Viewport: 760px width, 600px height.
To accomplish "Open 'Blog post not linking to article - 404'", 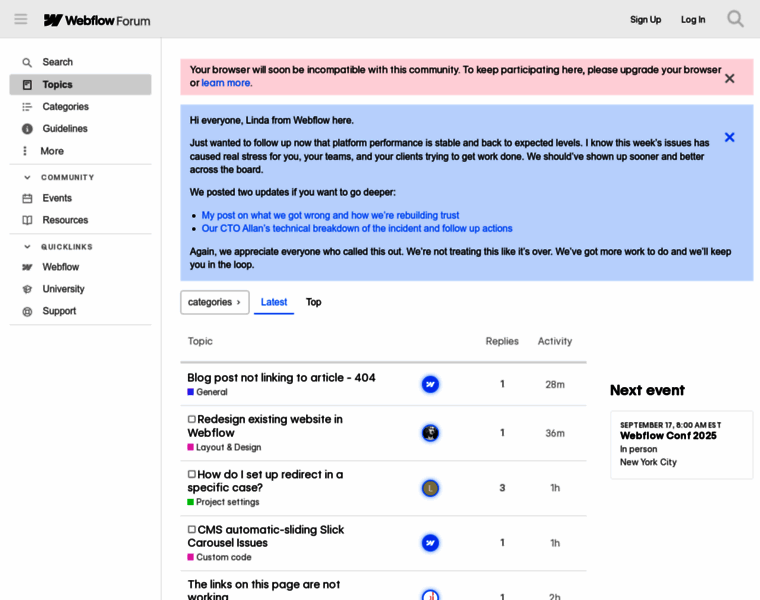I will coord(281,378).
